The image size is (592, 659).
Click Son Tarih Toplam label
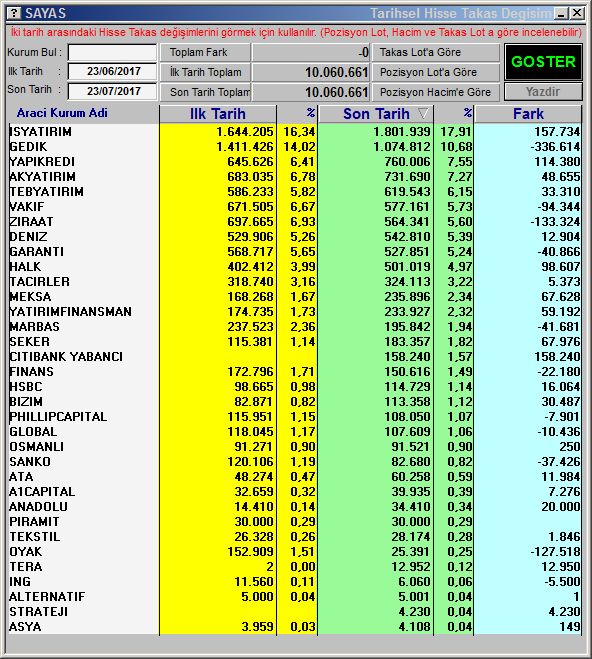click(x=205, y=92)
